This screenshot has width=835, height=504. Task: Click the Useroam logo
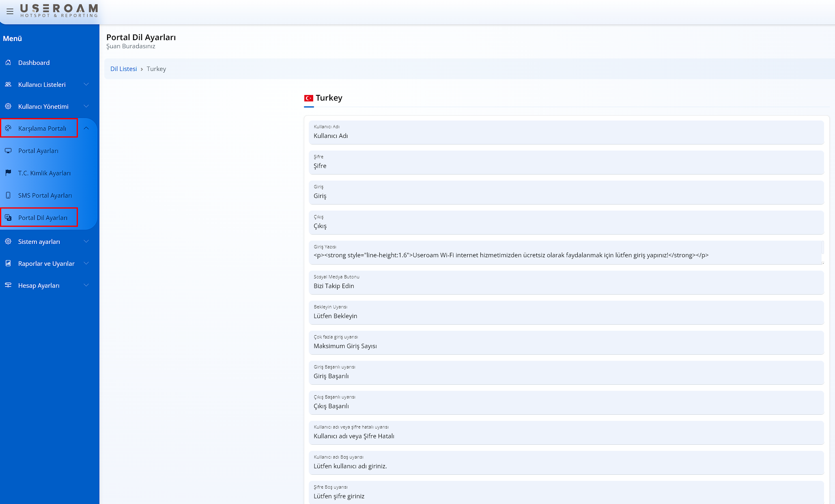[59, 11]
